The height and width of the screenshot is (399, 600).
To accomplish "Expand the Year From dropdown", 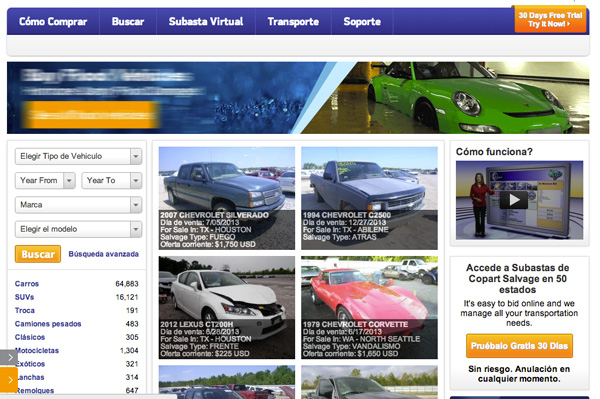I will [45, 180].
